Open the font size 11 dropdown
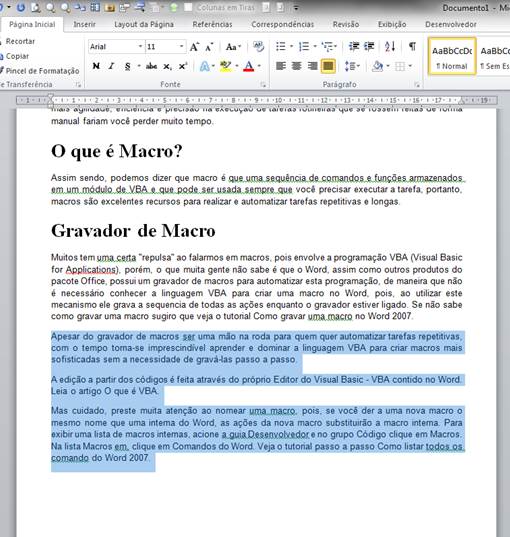Screen dimensions: 510x537 [x=181, y=47]
